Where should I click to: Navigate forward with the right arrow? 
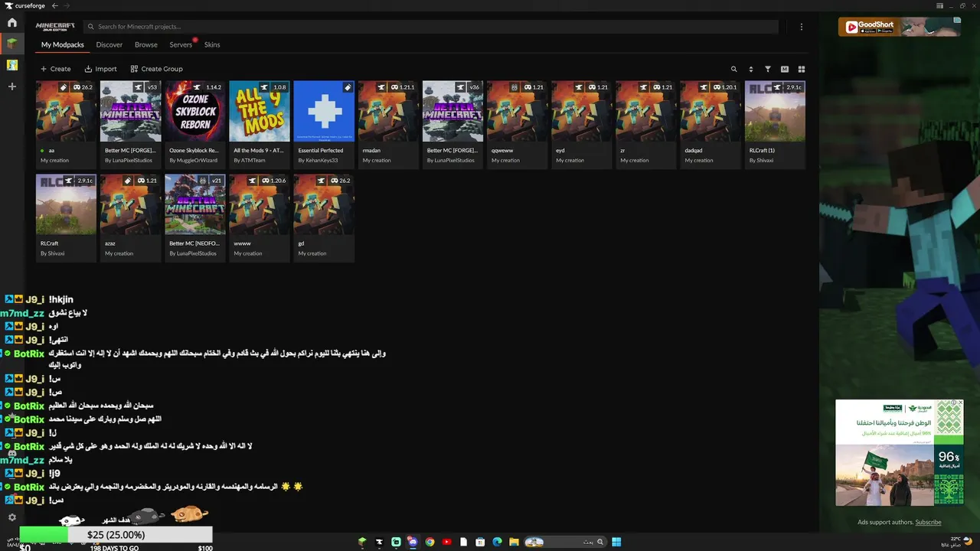click(x=66, y=6)
